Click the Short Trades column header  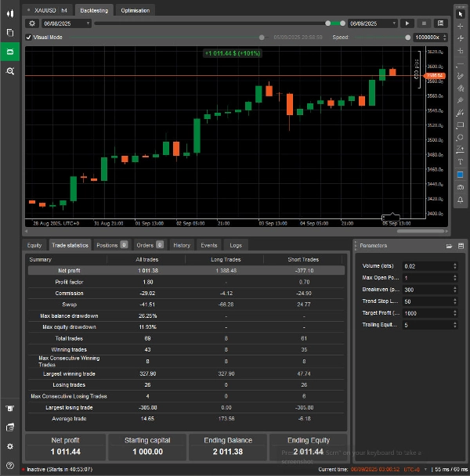pyautogui.click(x=303, y=260)
